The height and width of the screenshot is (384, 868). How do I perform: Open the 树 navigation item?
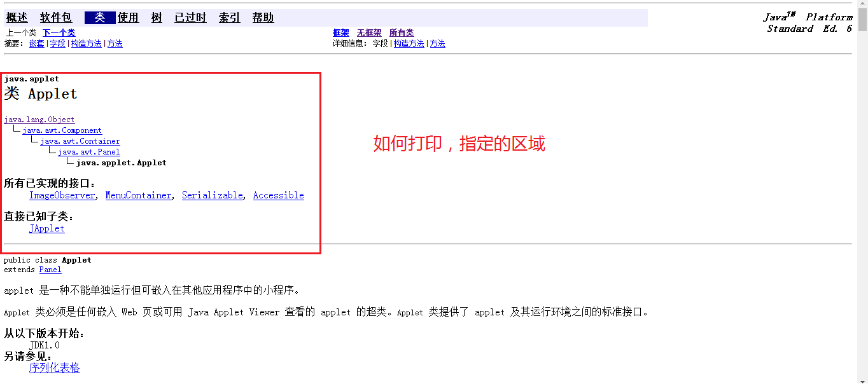tap(157, 18)
